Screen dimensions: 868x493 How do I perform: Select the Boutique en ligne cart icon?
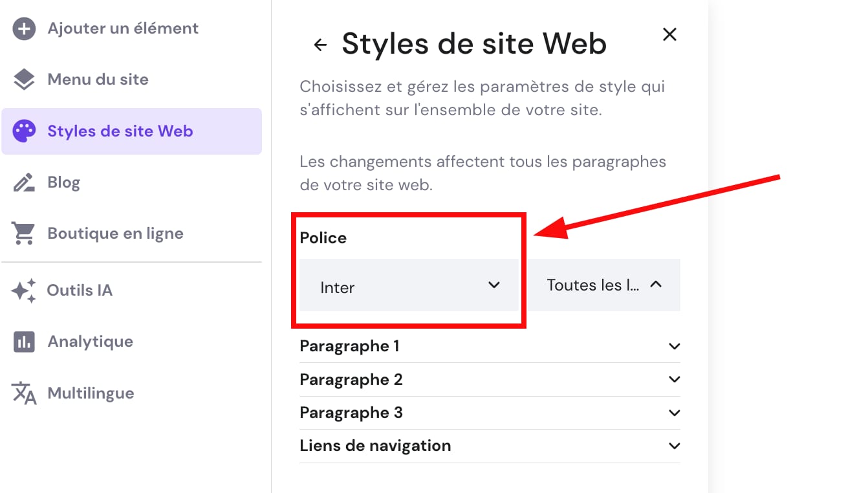point(23,234)
